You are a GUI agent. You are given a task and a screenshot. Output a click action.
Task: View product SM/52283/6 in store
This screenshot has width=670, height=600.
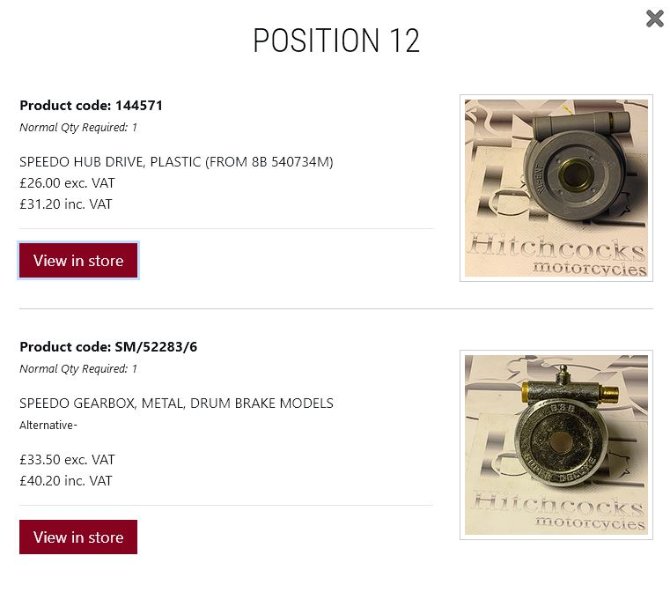(x=78, y=537)
